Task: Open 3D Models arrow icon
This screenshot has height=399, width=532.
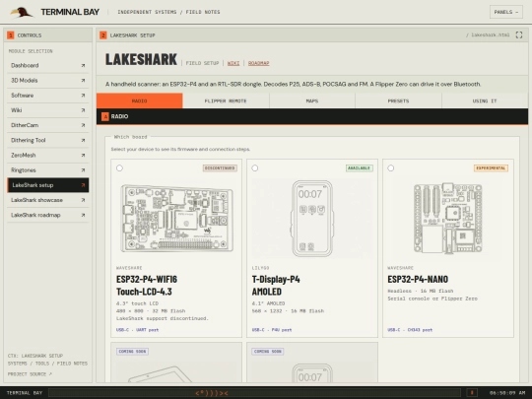Action: click(83, 81)
